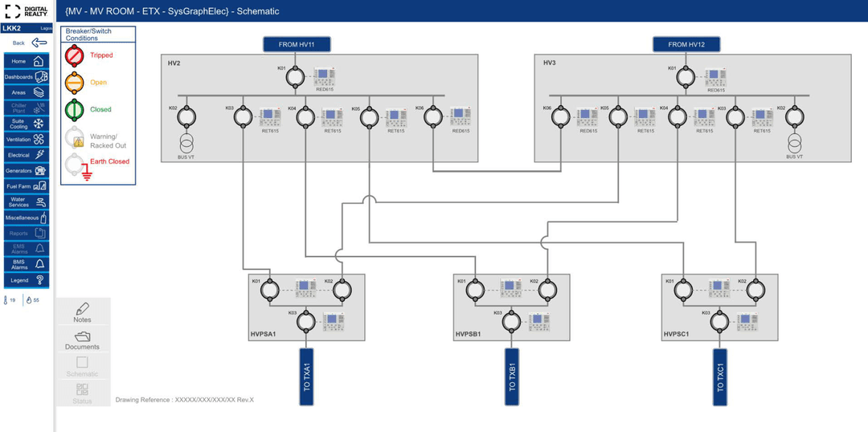
Task: Select HV2 breaker K01
Action: coord(296,77)
